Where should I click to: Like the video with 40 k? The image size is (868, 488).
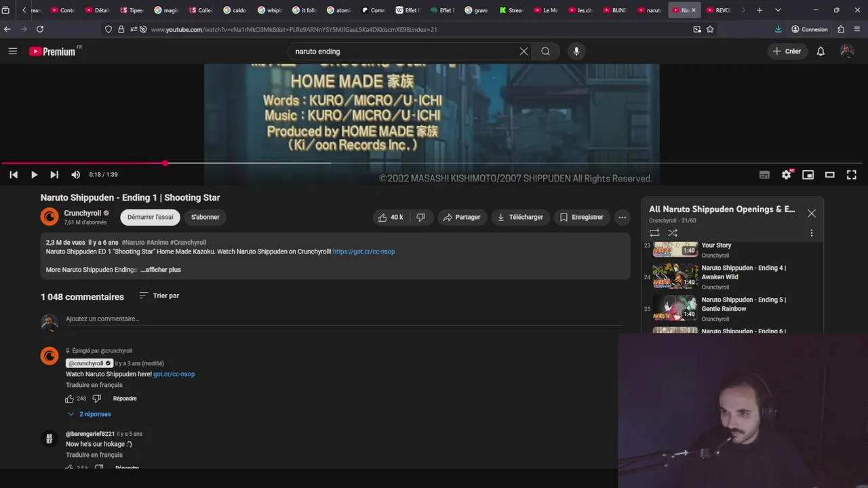tap(391, 217)
